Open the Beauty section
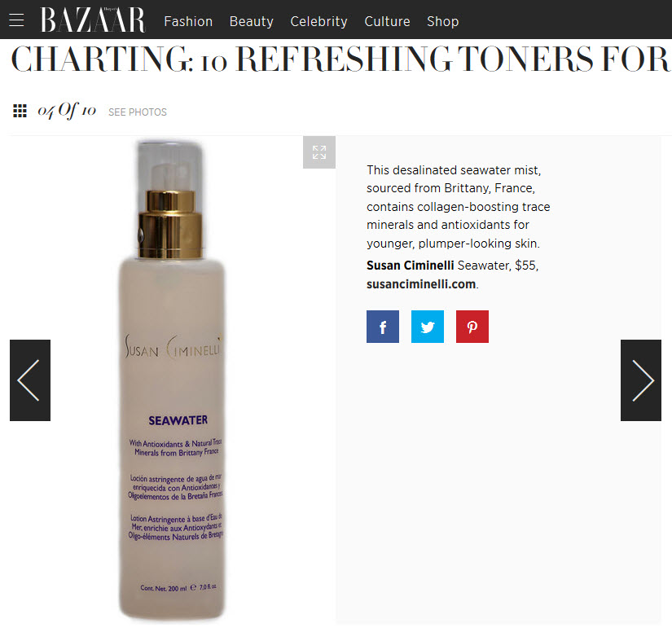This screenshot has width=672, height=628. [x=251, y=21]
